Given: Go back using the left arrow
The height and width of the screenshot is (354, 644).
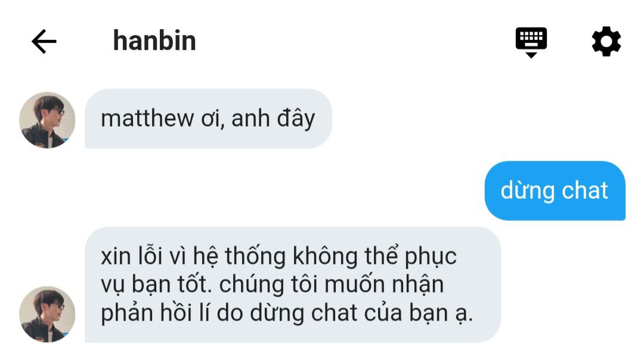Looking at the screenshot, I should tap(44, 41).
